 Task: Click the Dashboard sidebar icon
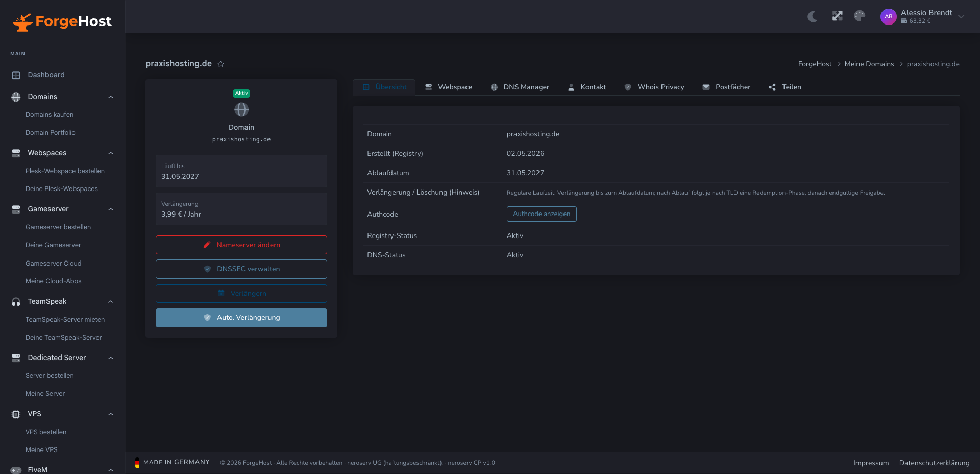16,75
